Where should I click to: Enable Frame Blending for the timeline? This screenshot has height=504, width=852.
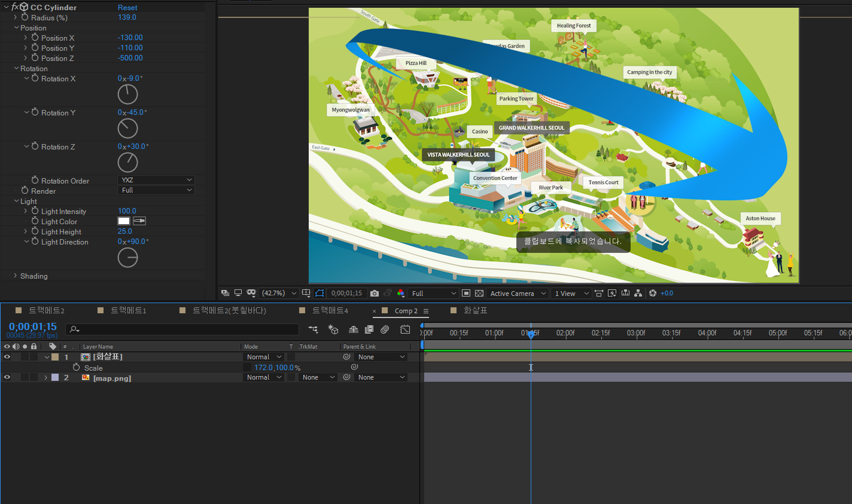(x=369, y=329)
